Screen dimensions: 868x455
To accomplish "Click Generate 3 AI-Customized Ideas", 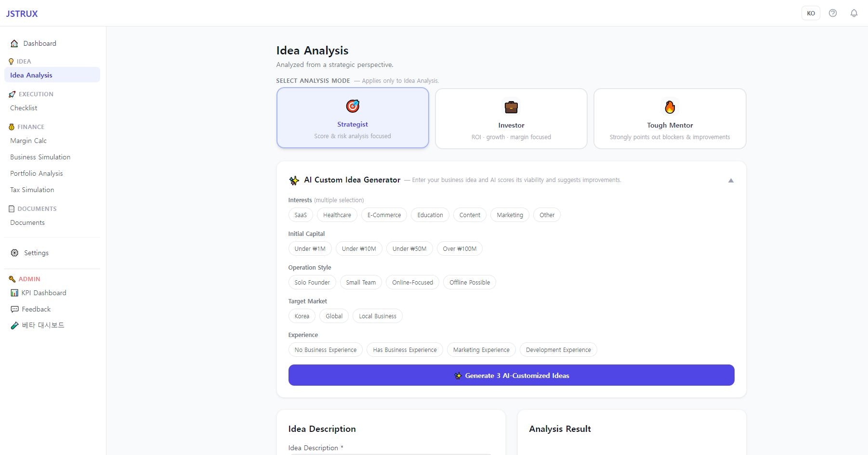I will pos(511,375).
